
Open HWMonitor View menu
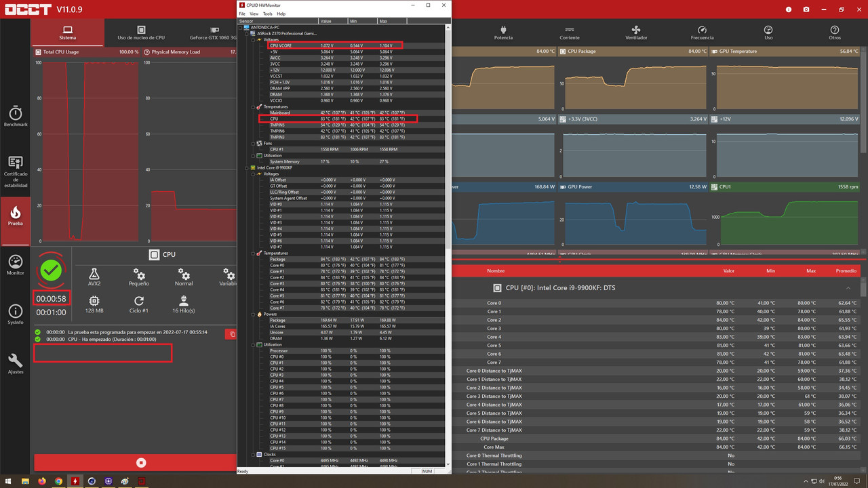[x=254, y=14]
